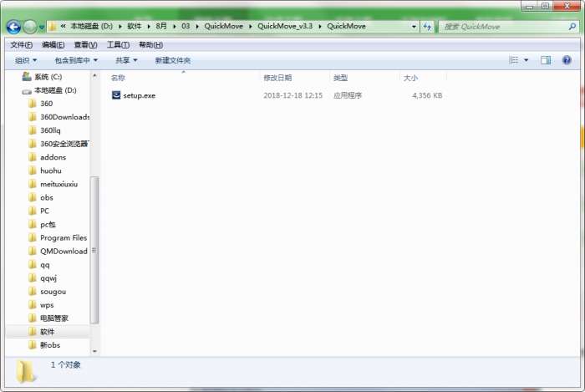
Task: Click the refresh button beside address bar
Action: [427, 27]
